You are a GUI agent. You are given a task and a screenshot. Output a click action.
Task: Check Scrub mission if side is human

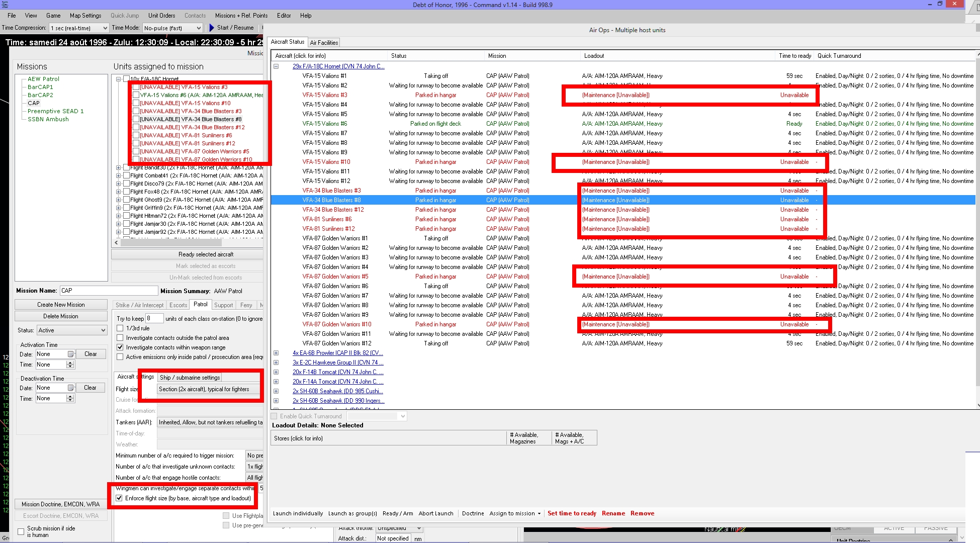coord(21,531)
